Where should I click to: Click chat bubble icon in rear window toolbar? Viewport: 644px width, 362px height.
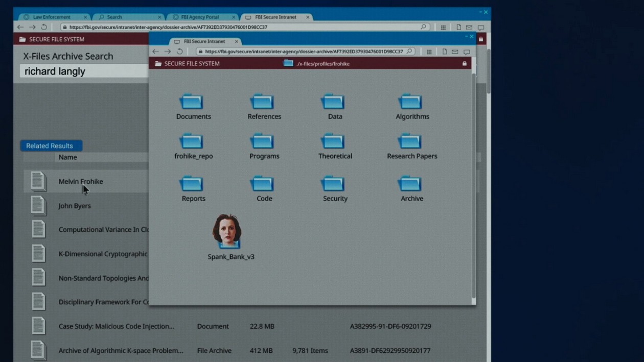[481, 28]
